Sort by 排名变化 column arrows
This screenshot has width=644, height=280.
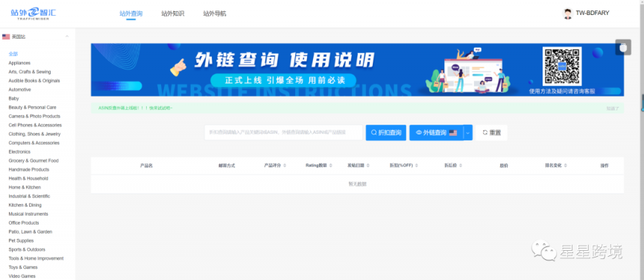[x=565, y=166]
